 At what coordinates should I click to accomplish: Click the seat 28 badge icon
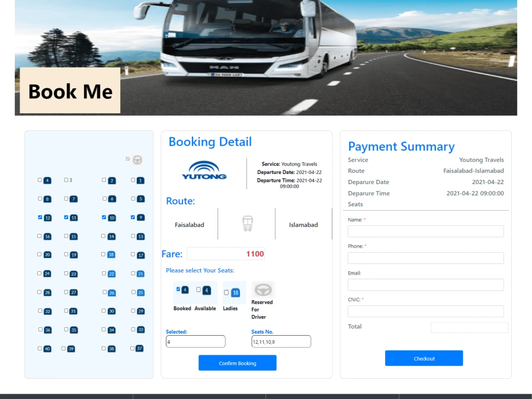[47, 293]
